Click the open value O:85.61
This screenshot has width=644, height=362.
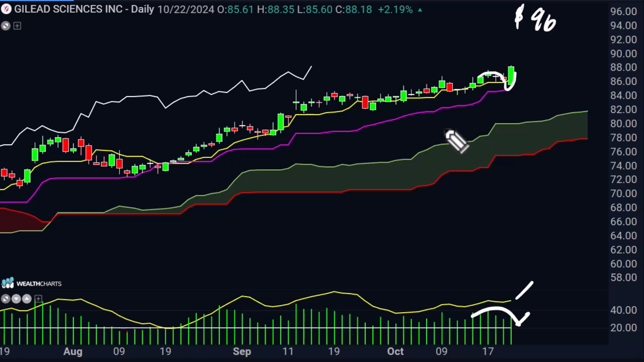pos(235,9)
